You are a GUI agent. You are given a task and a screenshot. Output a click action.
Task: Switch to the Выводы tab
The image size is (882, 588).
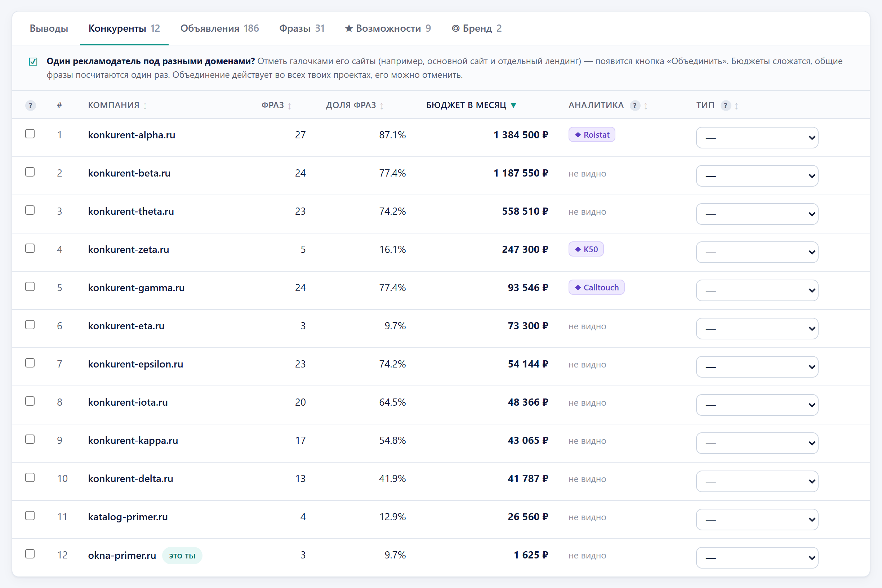coord(49,28)
